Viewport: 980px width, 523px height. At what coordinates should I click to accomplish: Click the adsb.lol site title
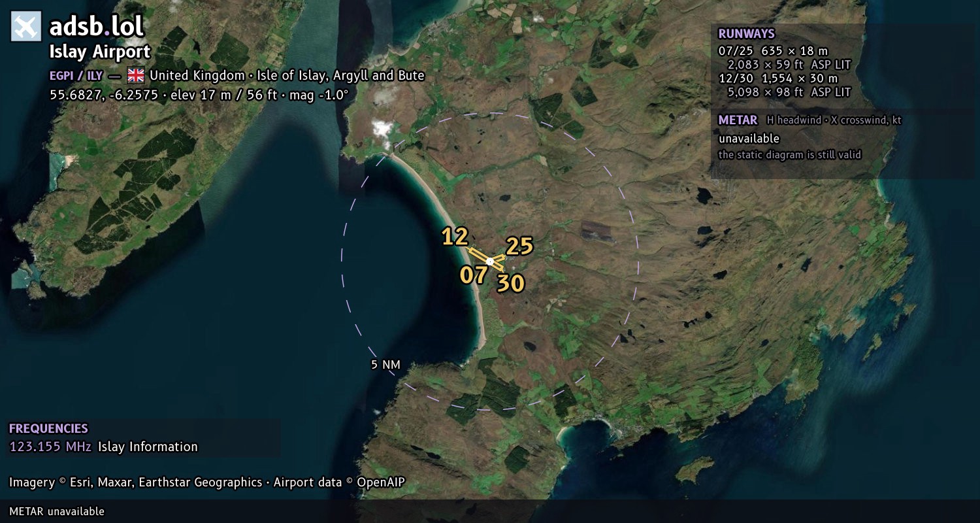pyautogui.click(x=97, y=26)
